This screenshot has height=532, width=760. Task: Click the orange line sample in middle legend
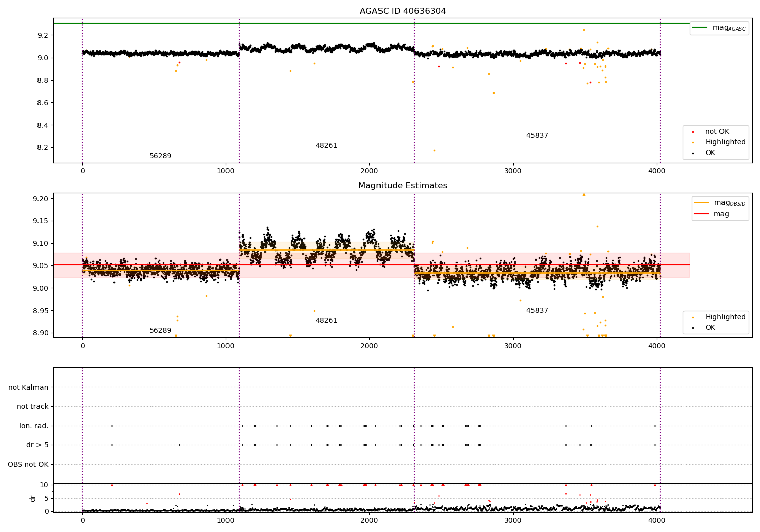pyautogui.click(x=701, y=203)
